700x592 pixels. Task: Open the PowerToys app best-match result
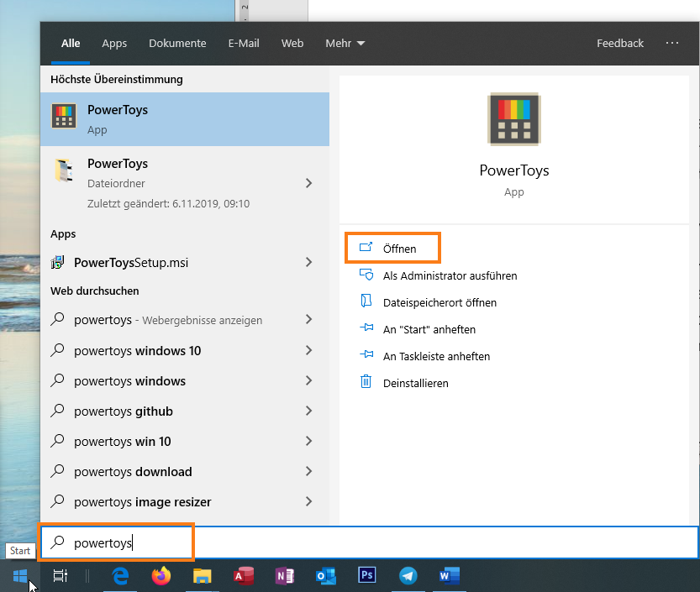pos(185,119)
